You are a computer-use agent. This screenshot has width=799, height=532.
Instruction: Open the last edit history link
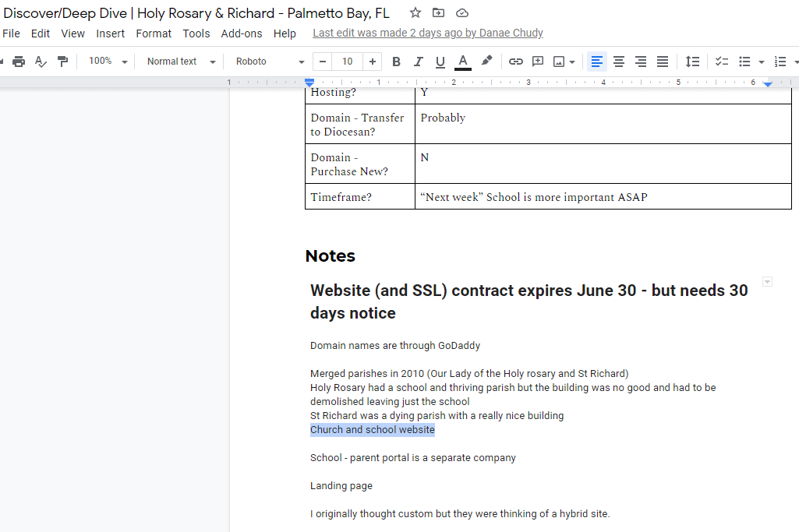point(427,33)
